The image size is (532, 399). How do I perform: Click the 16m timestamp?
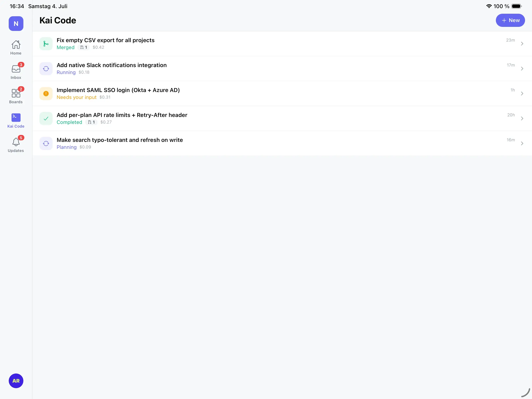coord(511,140)
